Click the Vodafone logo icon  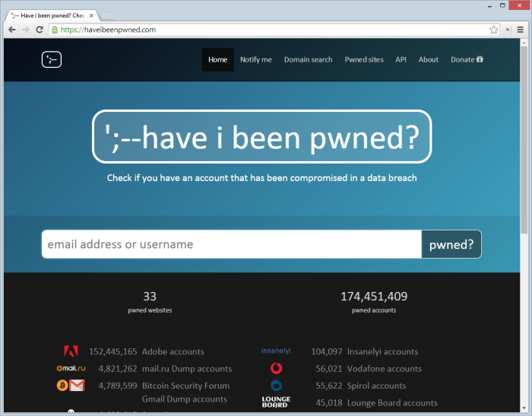click(x=276, y=368)
